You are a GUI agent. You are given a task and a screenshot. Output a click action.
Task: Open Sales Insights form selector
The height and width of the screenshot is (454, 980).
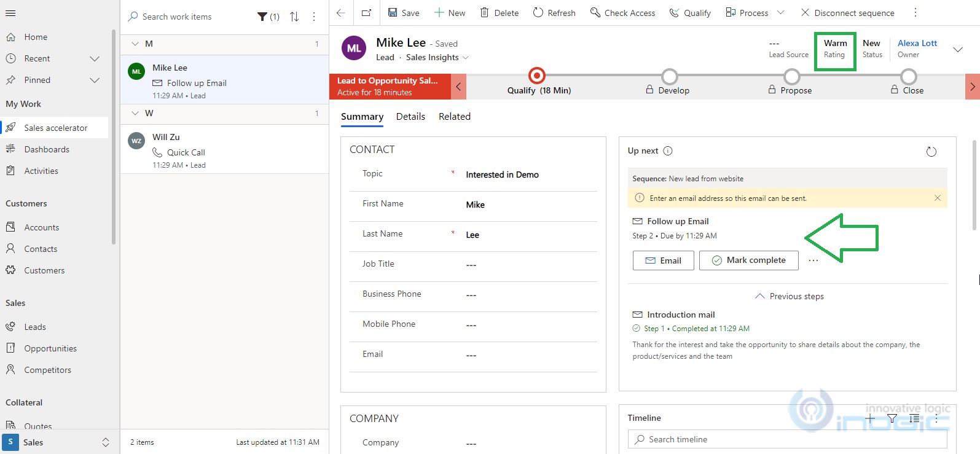(x=465, y=58)
